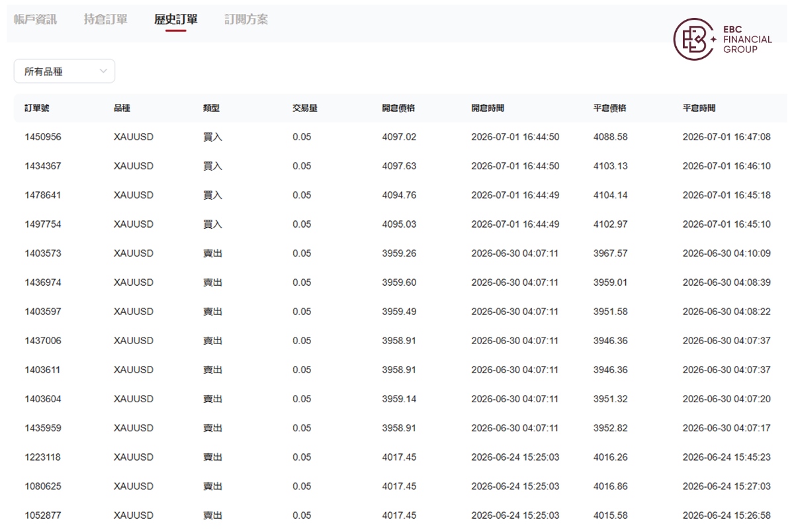Viewport: 794px width, 532px height.
Task: Select order number 1403597
Action: (x=43, y=312)
